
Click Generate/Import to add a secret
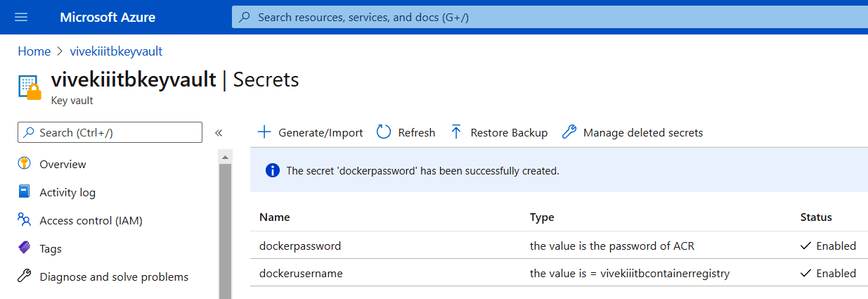click(x=311, y=132)
